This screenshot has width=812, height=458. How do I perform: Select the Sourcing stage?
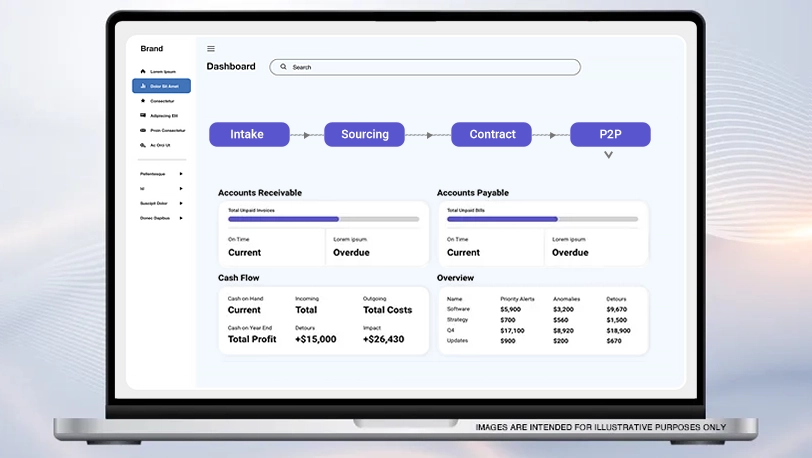364,134
